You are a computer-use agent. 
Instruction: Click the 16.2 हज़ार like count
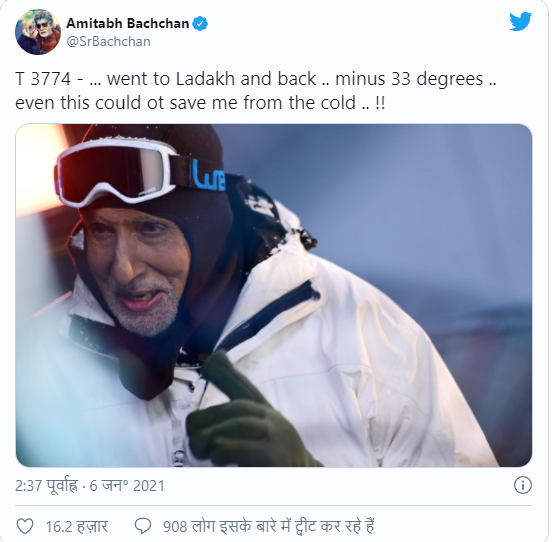[x=77, y=527]
